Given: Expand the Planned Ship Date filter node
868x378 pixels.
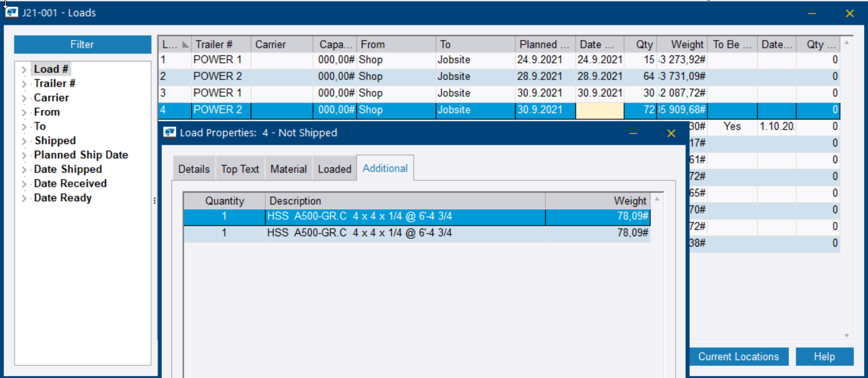Looking at the screenshot, I should tap(24, 155).
